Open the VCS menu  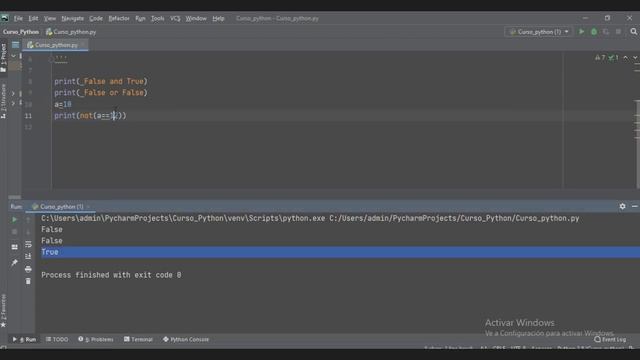(175, 18)
